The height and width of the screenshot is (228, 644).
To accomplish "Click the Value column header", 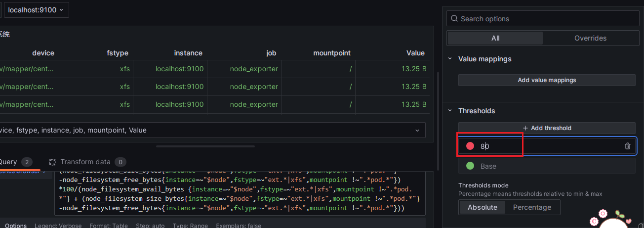I will (x=415, y=53).
